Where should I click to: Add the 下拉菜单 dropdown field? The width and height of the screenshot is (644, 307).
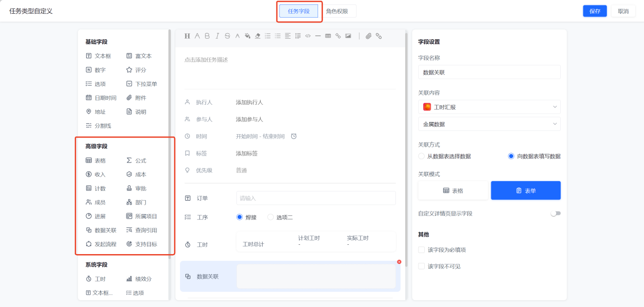pyautogui.click(x=141, y=84)
